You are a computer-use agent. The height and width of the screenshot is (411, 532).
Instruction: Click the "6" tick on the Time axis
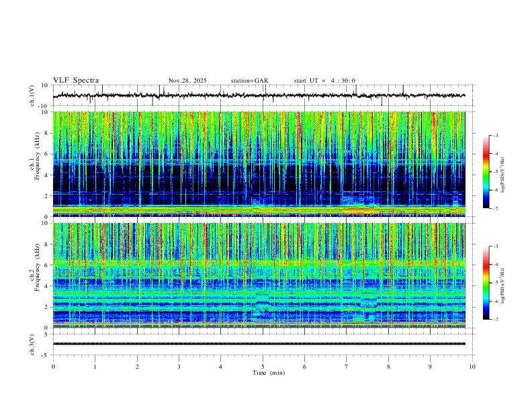click(304, 367)
